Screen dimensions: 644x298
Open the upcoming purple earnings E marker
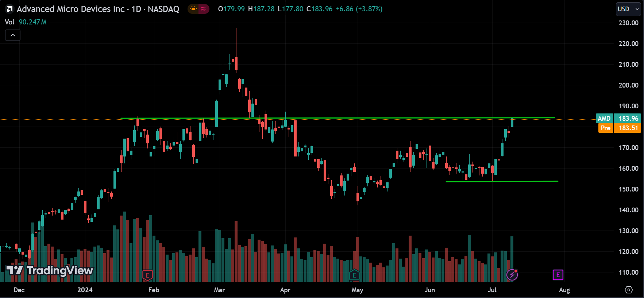coord(558,275)
